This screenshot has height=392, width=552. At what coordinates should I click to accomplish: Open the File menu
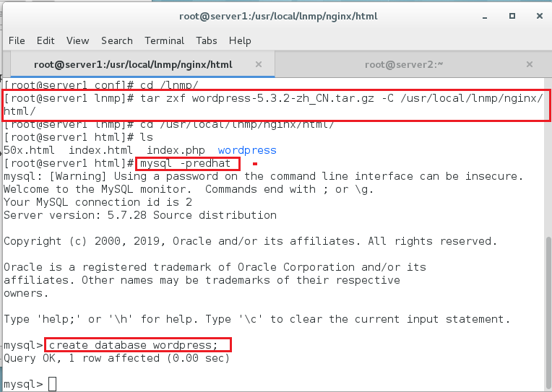[x=17, y=41]
